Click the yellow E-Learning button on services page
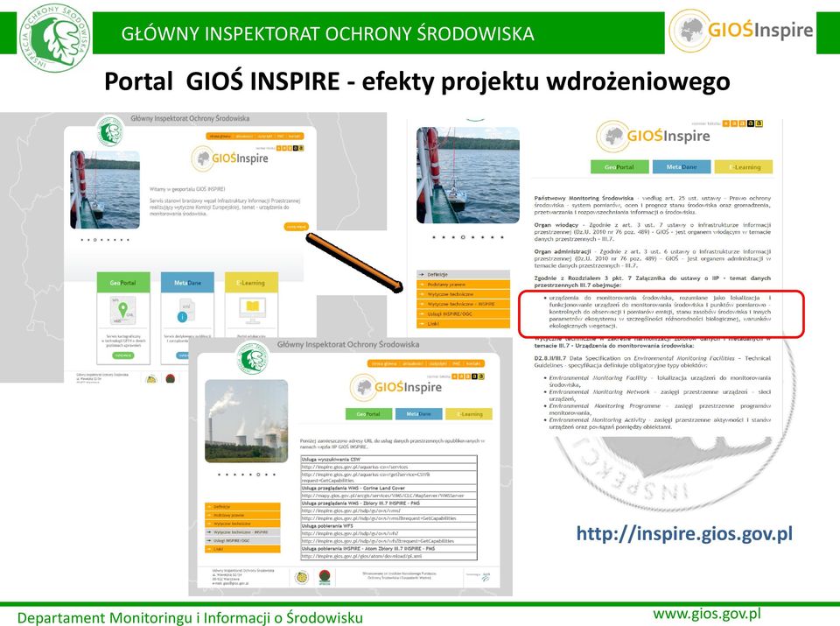The width and height of the screenshot is (840, 626). (469, 414)
